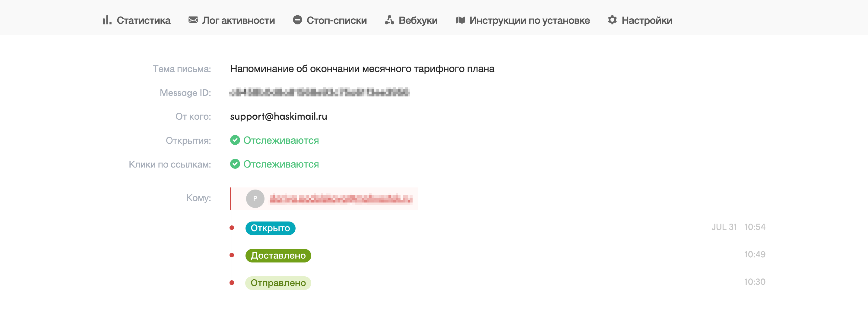
Task: Click the Вебхуки webhook icon
Action: (390, 20)
